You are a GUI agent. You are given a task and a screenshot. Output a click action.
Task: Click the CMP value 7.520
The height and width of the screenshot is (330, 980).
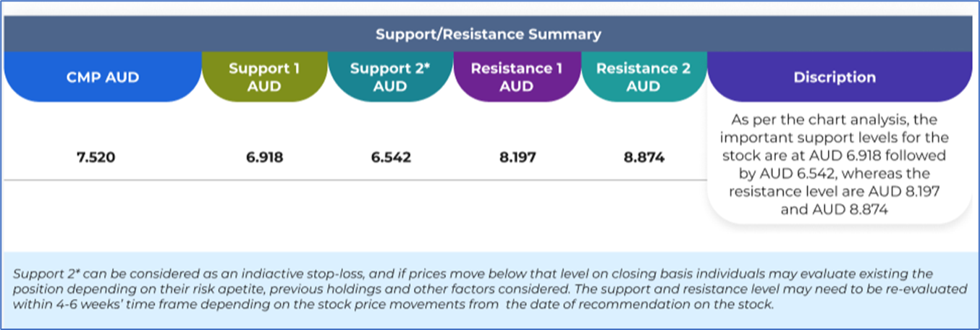pyautogui.click(x=96, y=157)
